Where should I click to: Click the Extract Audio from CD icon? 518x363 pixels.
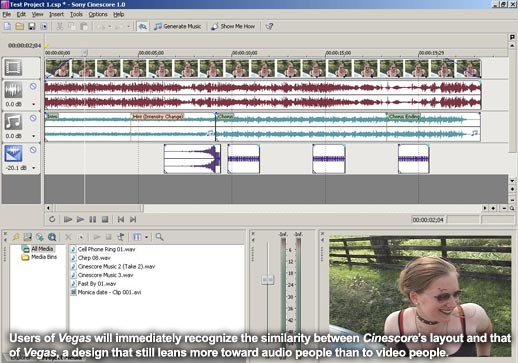[40, 237]
